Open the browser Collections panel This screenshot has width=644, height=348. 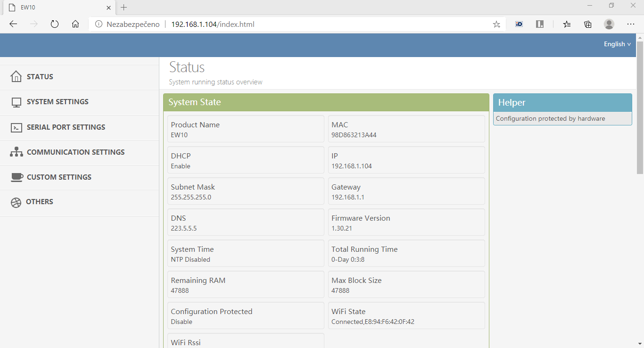tap(587, 24)
